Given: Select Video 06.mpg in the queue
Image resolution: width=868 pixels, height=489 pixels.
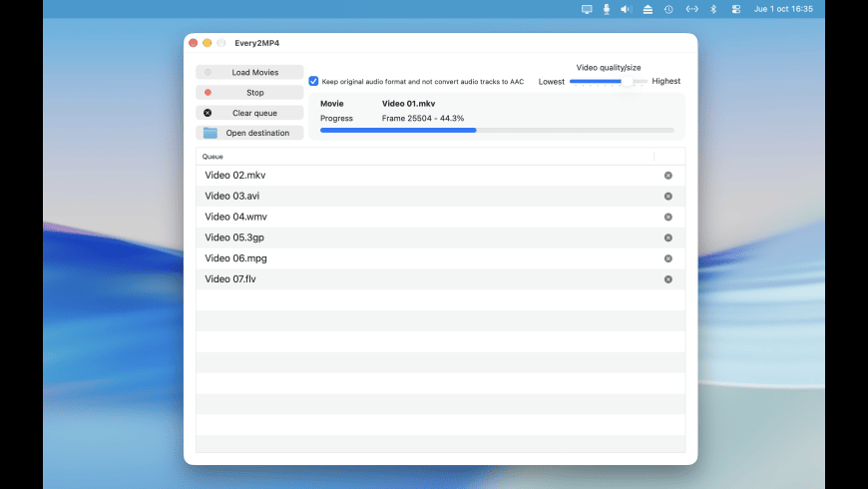Looking at the screenshot, I should pyautogui.click(x=441, y=258).
